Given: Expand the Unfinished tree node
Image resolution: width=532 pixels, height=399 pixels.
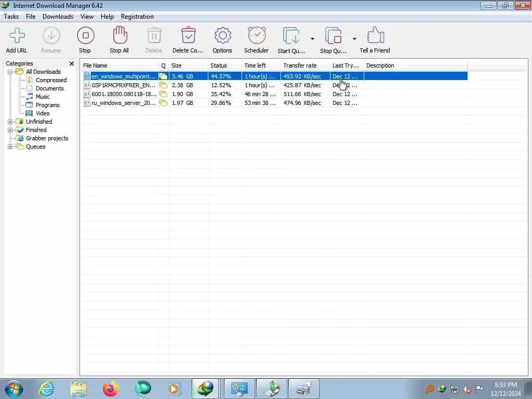Looking at the screenshot, I should [10, 122].
